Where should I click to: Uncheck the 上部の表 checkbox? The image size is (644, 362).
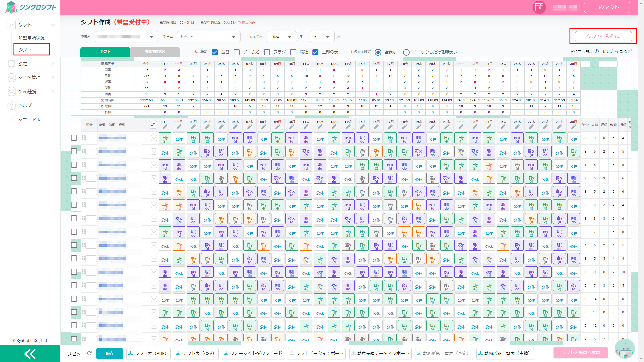(315, 52)
